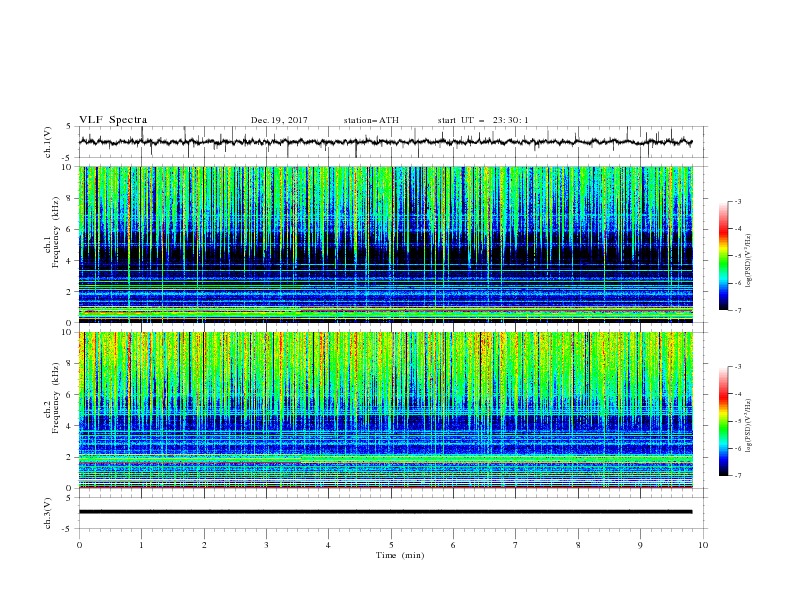Click the "-3" label on ch.1 color bar
The image size is (792, 612).
pyautogui.click(x=738, y=201)
